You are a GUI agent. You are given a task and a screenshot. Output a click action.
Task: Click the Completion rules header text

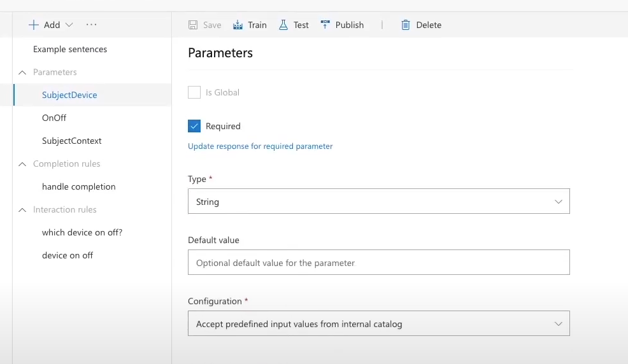tap(66, 164)
